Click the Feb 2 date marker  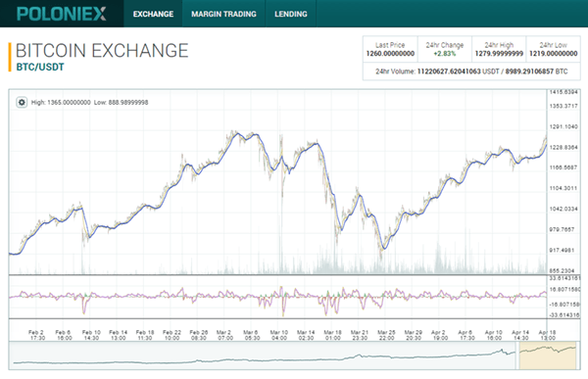[36, 335]
